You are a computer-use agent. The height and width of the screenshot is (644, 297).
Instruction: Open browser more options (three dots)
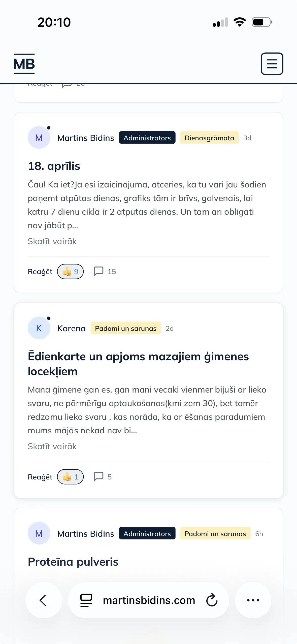tap(253, 600)
